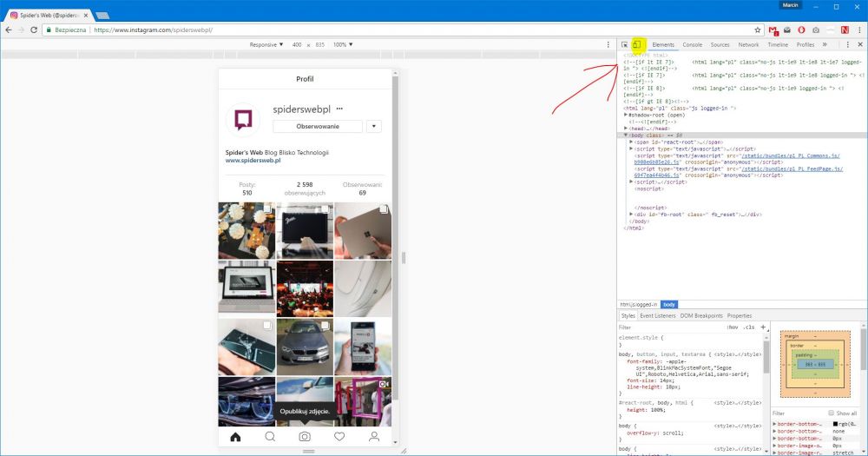The image size is (868, 456).
Task: Open the PL_Commons.js script link
Action: click(737, 159)
